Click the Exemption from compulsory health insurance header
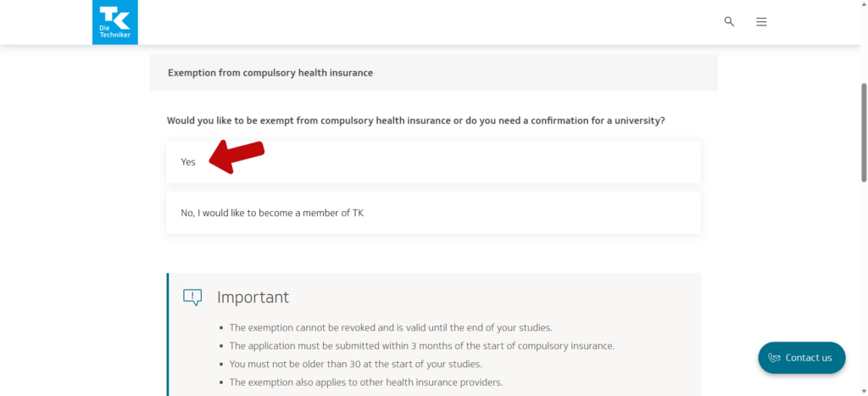868x396 pixels. pyautogui.click(x=270, y=73)
